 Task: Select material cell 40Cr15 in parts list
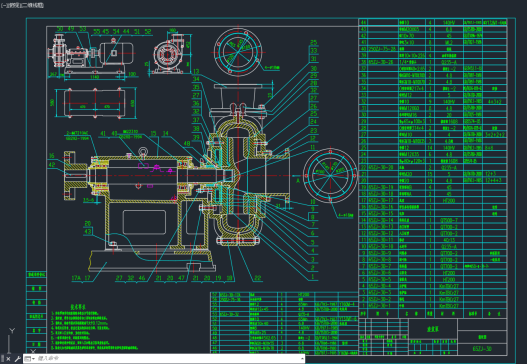click(449, 240)
